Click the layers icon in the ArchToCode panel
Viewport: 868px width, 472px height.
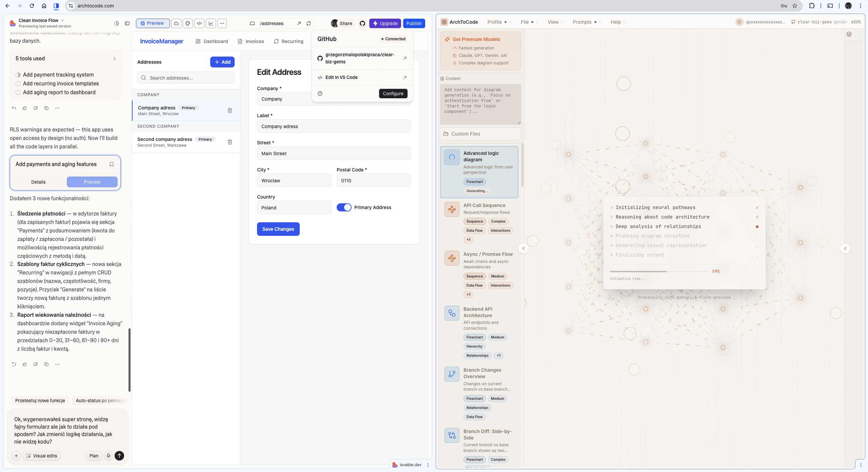pos(849,34)
